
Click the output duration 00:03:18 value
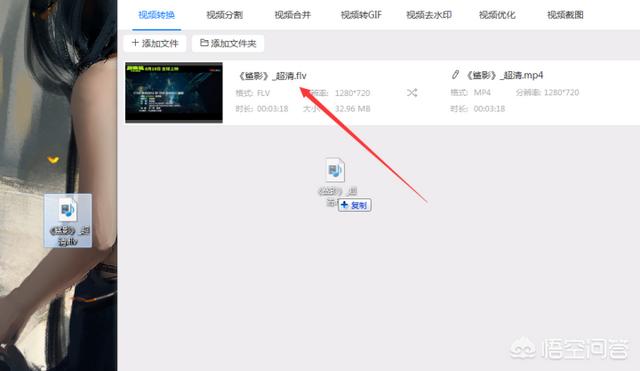(x=489, y=109)
